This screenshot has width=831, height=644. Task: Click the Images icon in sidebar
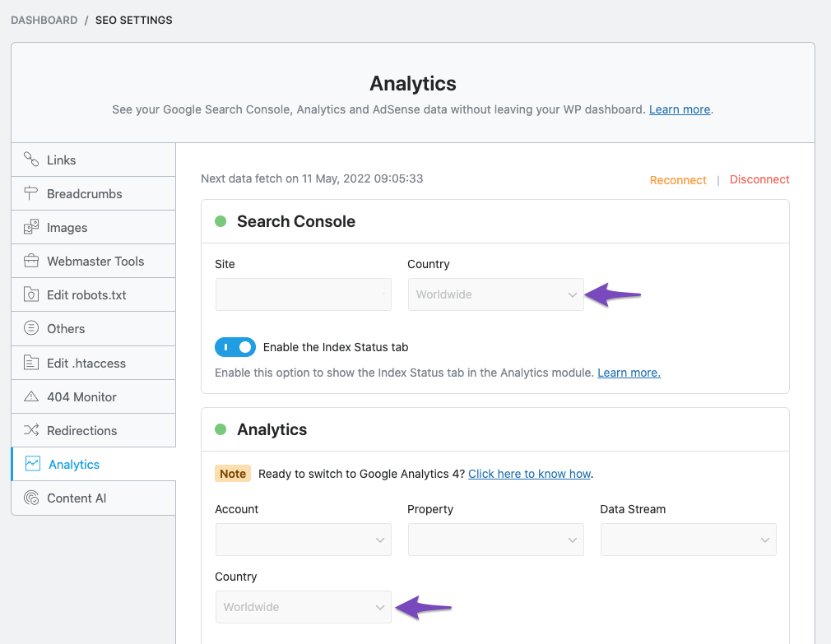point(31,227)
